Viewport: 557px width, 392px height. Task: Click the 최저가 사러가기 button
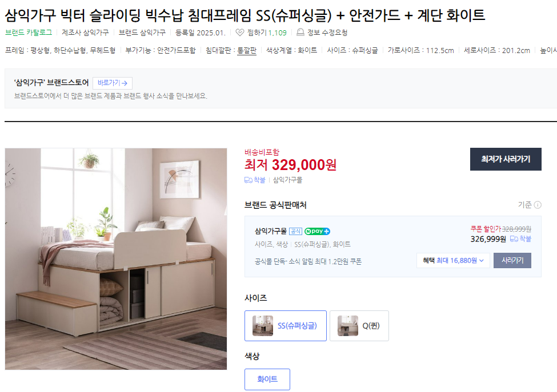click(x=506, y=159)
